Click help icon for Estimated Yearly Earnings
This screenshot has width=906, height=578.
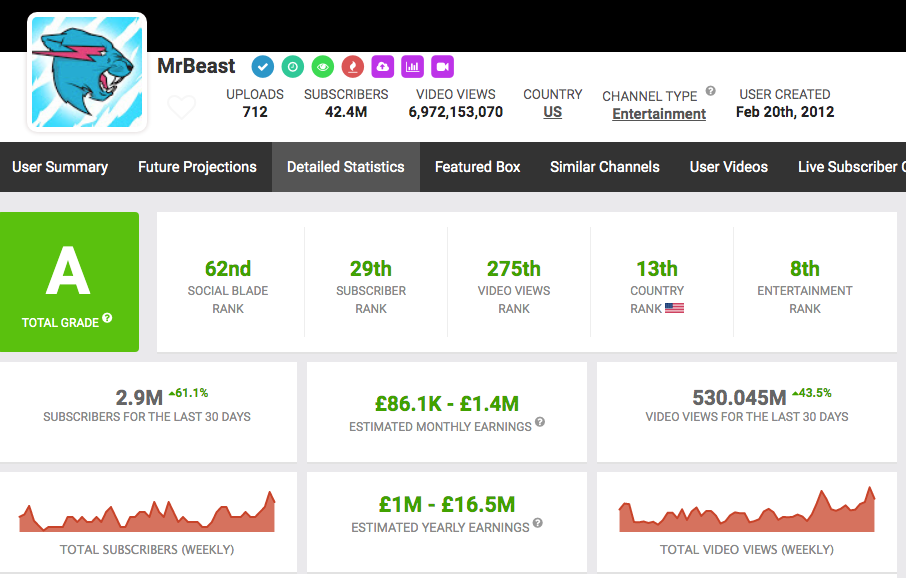tap(538, 523)
